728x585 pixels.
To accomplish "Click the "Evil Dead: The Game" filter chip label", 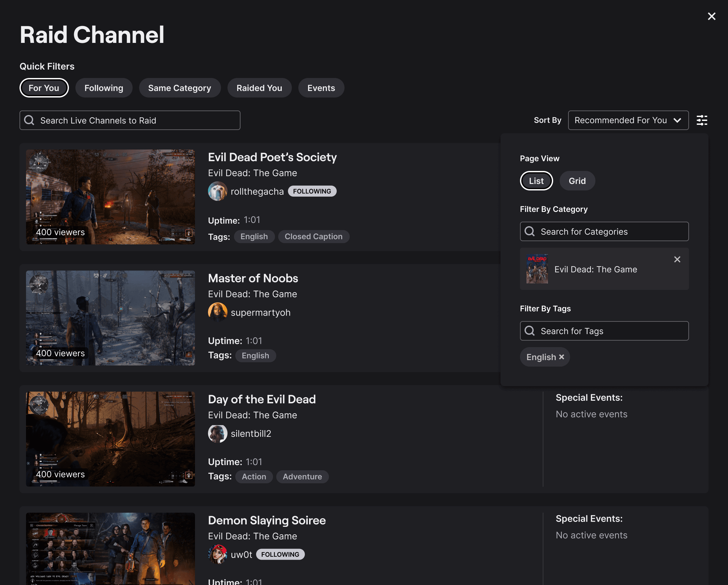I will (596, 269).
